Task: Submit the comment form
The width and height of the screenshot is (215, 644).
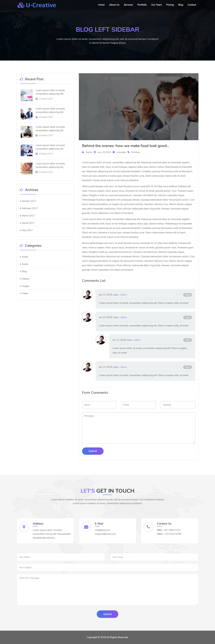Action: [x=93, y=451]
